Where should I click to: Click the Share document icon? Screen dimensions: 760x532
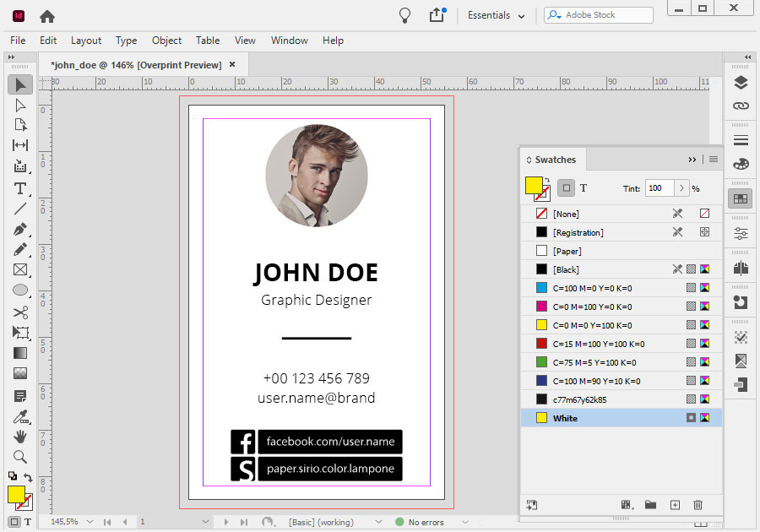(437, 14)
